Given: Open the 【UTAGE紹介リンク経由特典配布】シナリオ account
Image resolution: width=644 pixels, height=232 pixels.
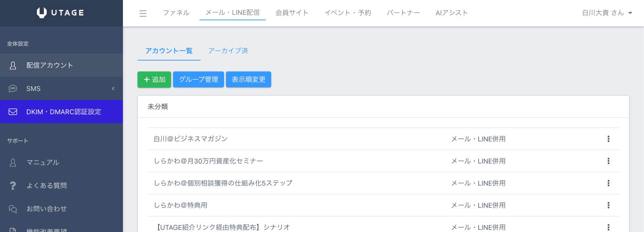Looking at the screenshot, I should [222, 227].
